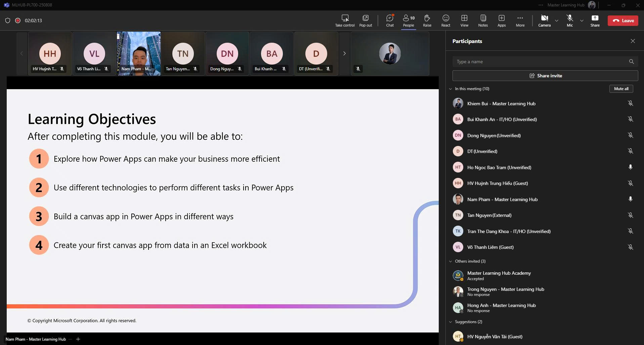Open the React emoji menu
This screenshot has width=644, height=345.
446,21
